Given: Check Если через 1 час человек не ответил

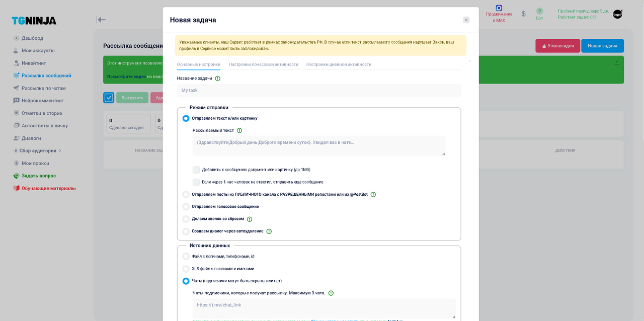Looking at the screenshot, I should pyautogui.click(x=196, y=182).
